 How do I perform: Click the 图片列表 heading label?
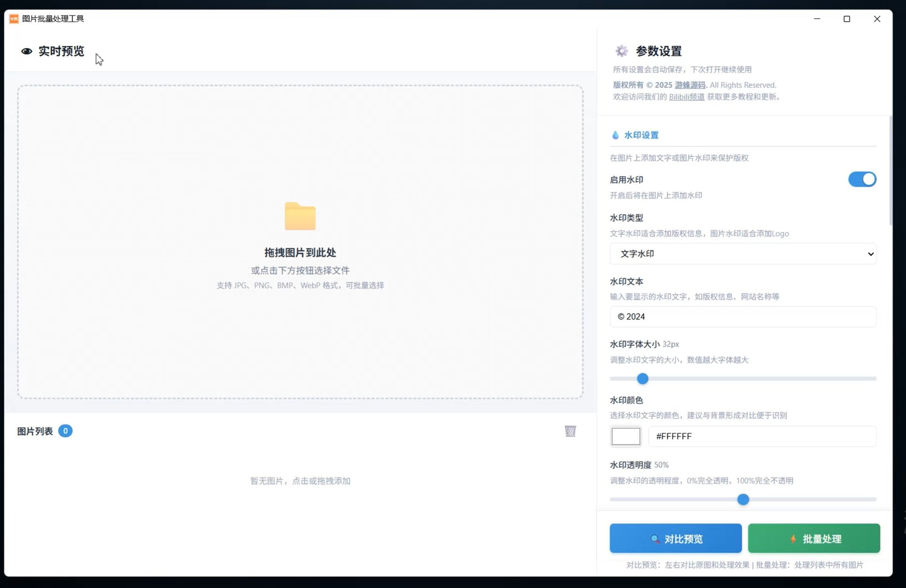pos(35,431)
